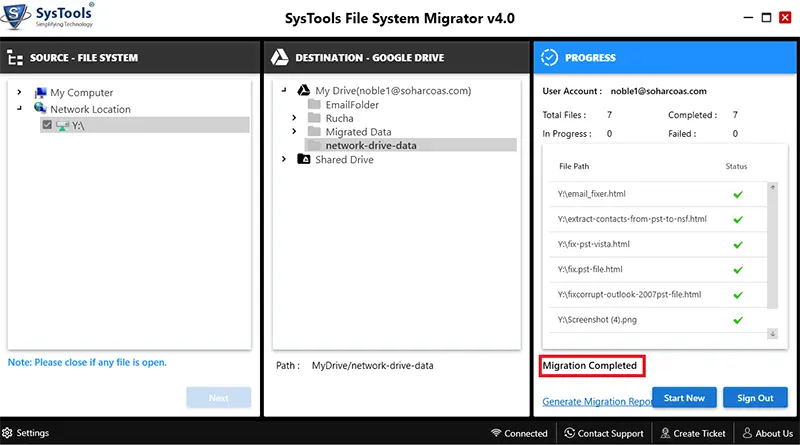Click green check for Screenshot (4).png
Screen dimensions: 800x445
738,320
